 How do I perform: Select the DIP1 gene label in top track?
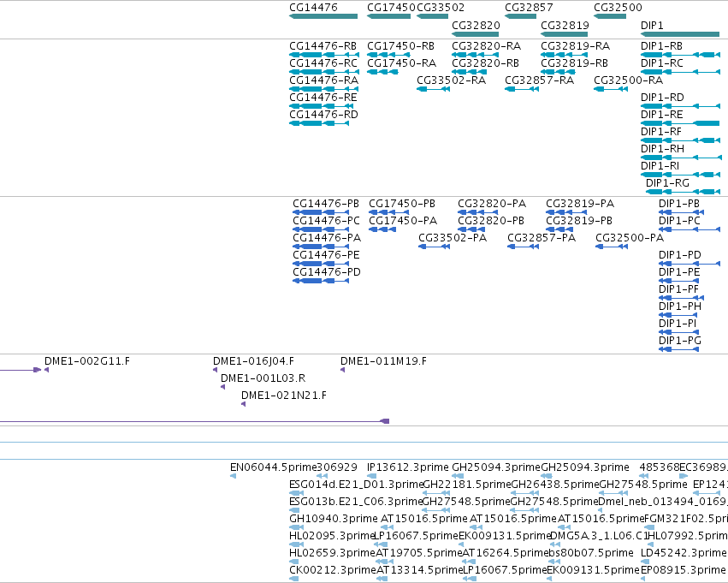(x=652, y=25)
